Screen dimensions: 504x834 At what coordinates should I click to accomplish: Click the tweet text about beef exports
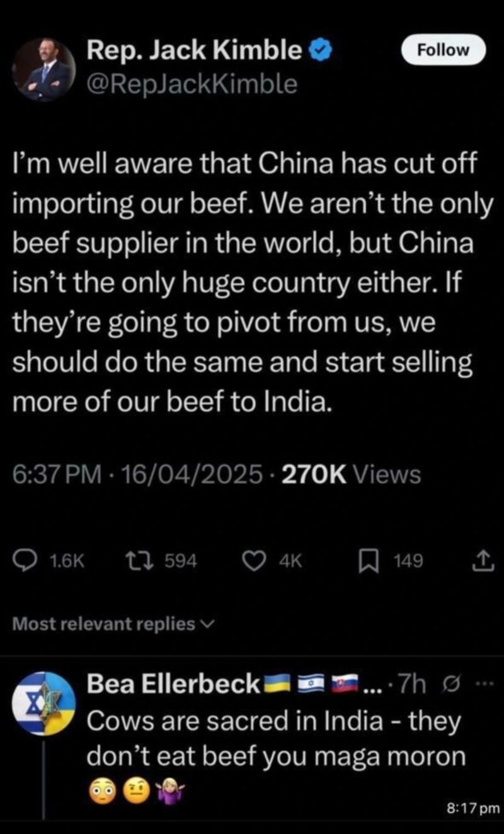(246, 283)
